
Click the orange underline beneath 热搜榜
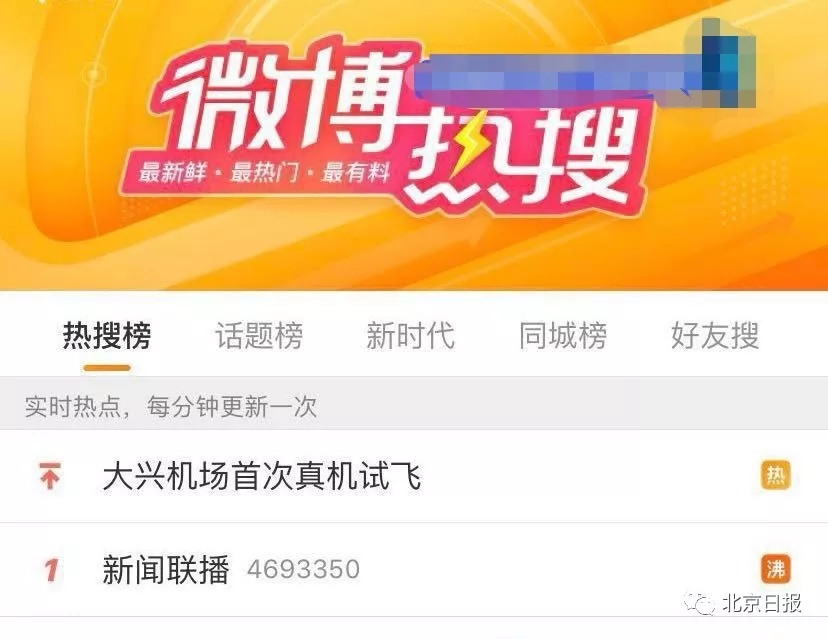pos(107,368)
